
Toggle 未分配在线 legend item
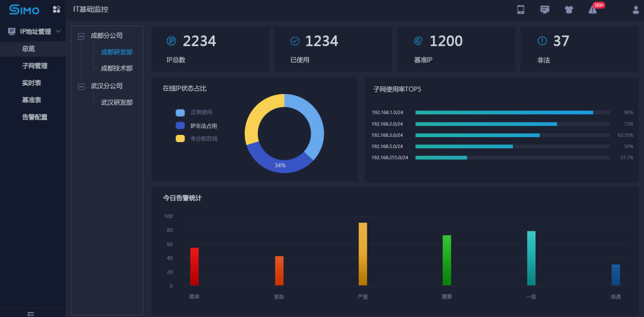[197, 139]
